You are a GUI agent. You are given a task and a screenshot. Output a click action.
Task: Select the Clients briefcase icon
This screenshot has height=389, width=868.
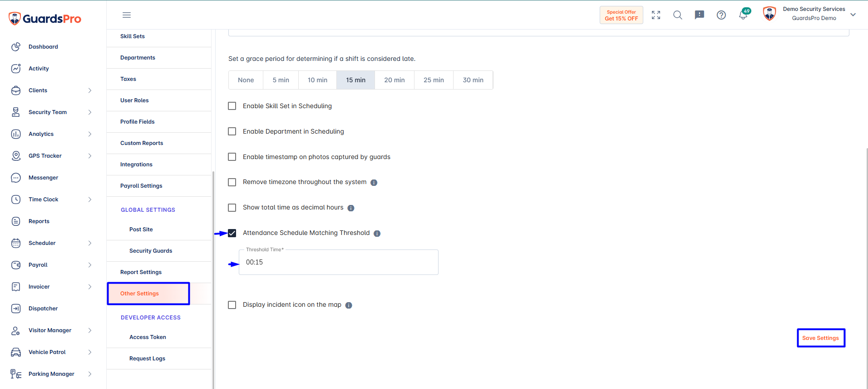pos(16,90)
